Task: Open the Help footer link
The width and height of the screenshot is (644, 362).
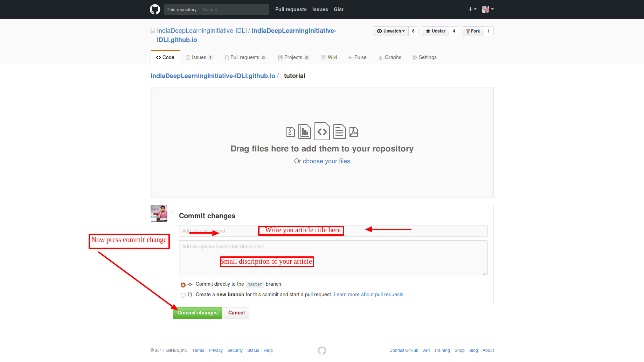Action: click(268, 350)
